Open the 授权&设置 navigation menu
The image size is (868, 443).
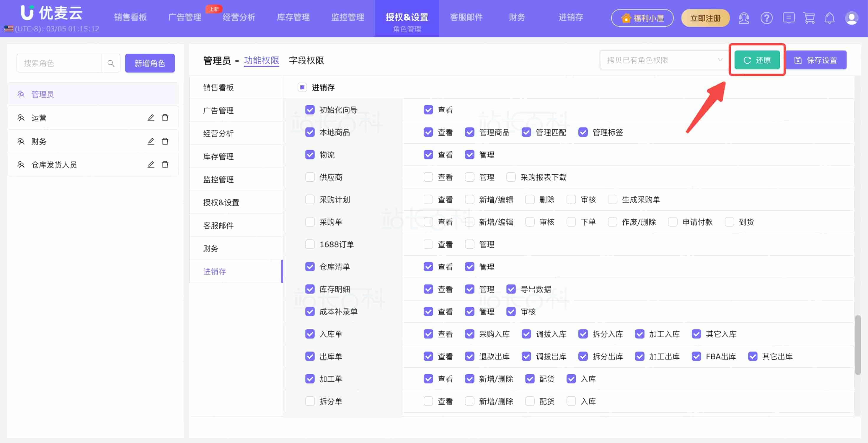[x=407, y=17]
